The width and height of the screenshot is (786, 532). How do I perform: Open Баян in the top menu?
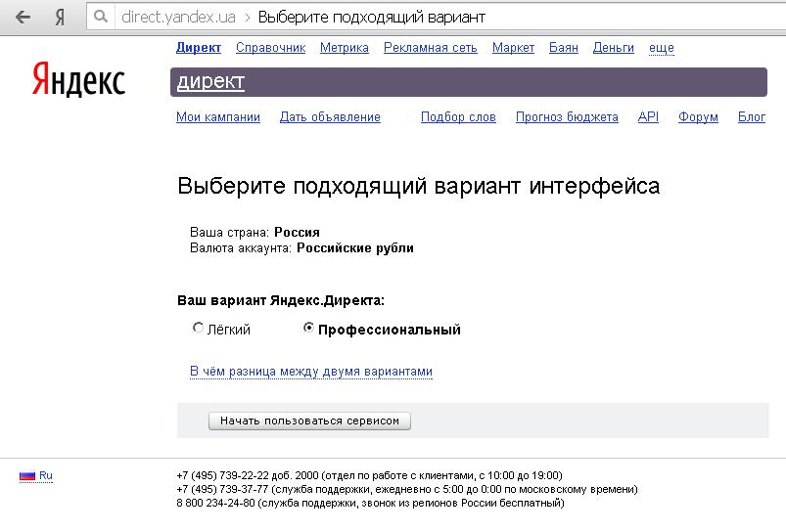pyautogui.click(x=564, y=48)
